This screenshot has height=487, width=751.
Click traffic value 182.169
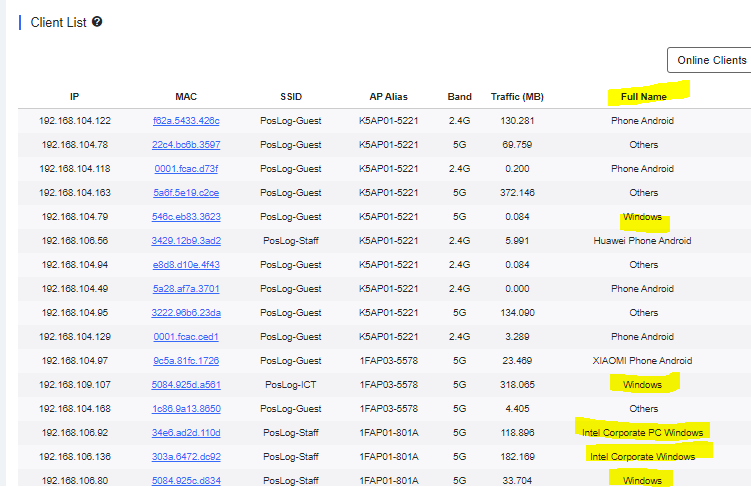click(517, 456)
